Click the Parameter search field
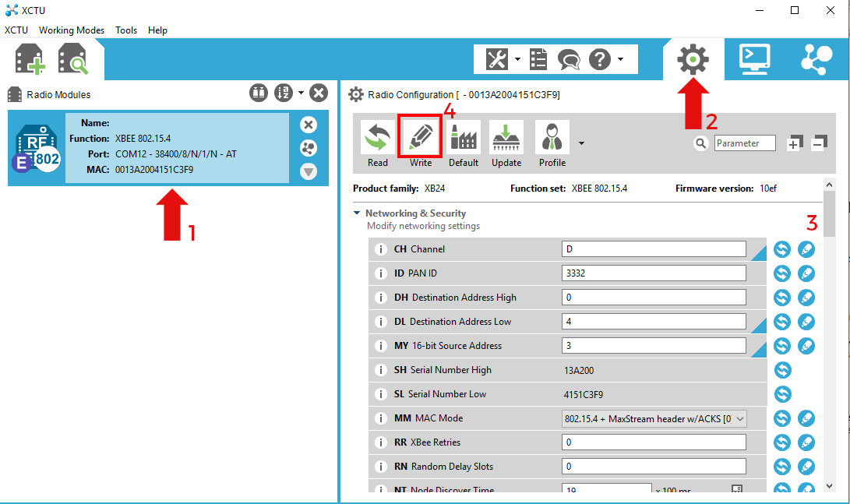Screen dimensions: 850x504 [x=744, y=143]
